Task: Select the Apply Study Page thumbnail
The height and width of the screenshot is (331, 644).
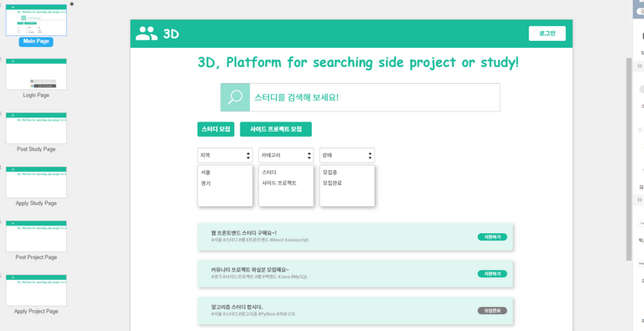Action: [36, 183]
